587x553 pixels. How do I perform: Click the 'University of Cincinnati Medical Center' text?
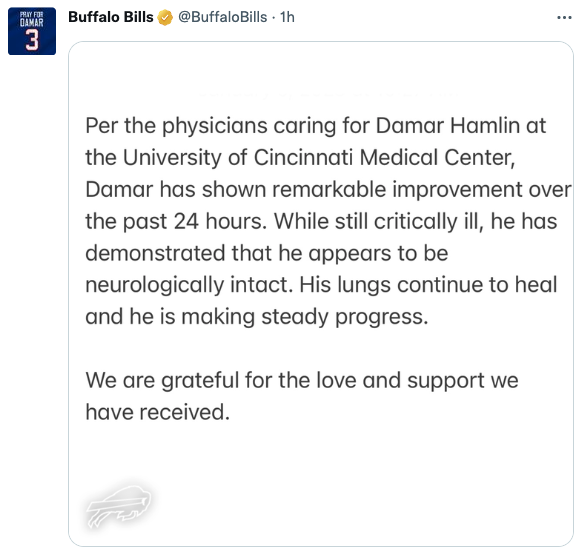319,157
